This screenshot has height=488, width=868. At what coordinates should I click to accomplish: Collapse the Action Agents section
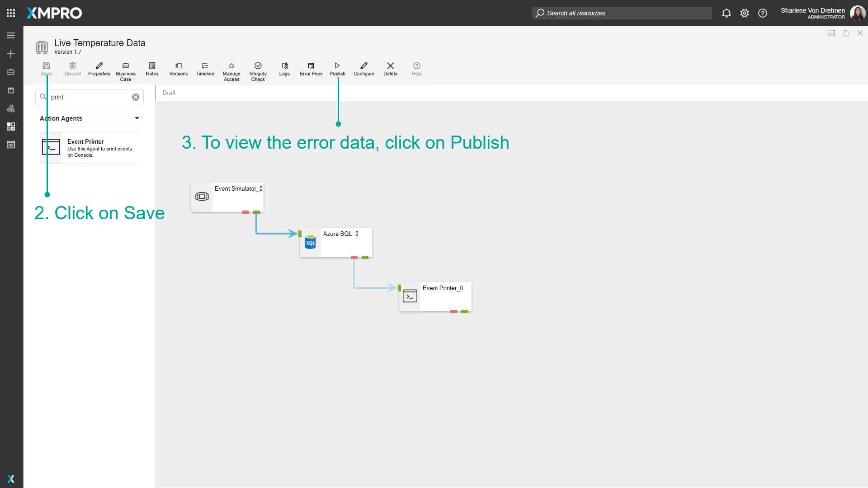[x=137, y=118]
